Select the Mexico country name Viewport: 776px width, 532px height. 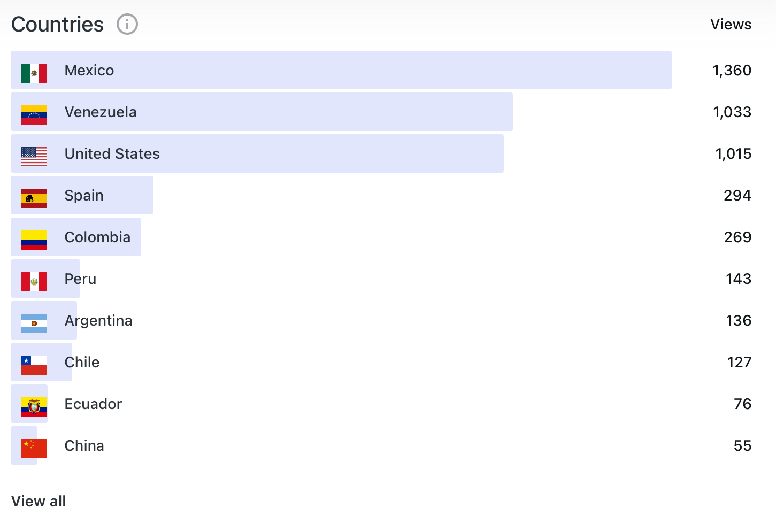point(89,71)
